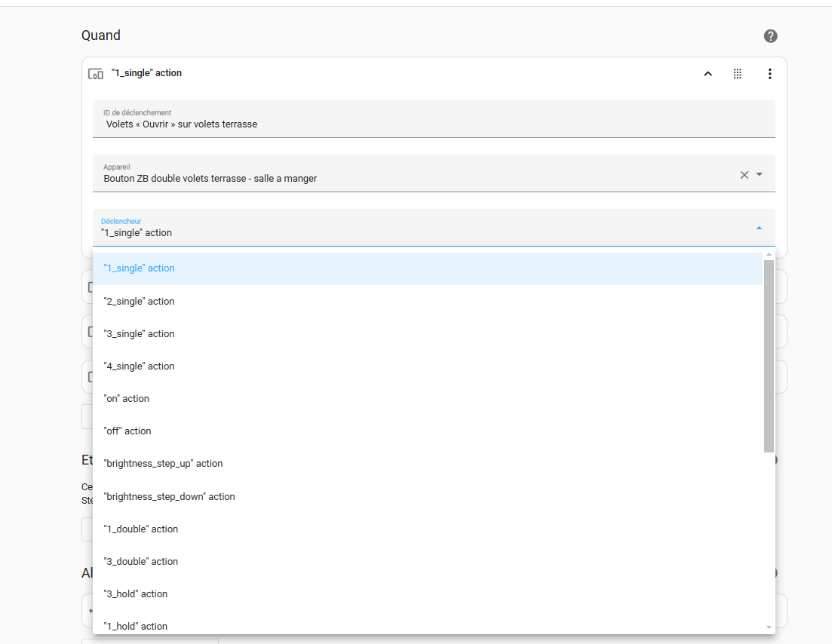This screenshot has height=644, width=832.
Task: Click the ID de déclenchement text field
Action: coord(433,124)
